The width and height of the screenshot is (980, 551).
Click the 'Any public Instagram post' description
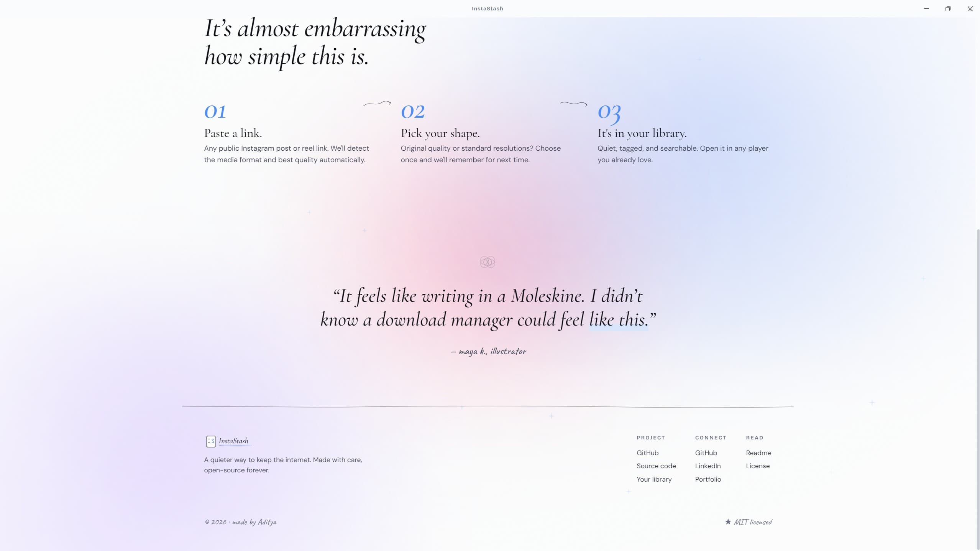286,154
